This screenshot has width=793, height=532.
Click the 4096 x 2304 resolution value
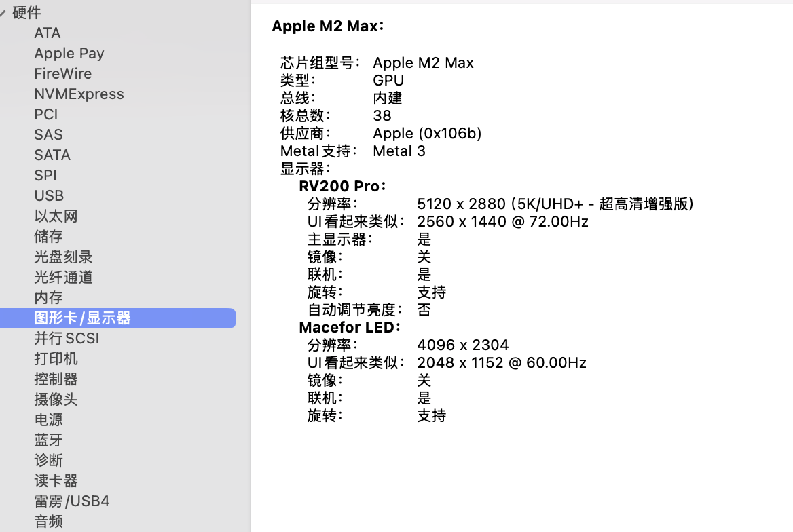[463, 345]
